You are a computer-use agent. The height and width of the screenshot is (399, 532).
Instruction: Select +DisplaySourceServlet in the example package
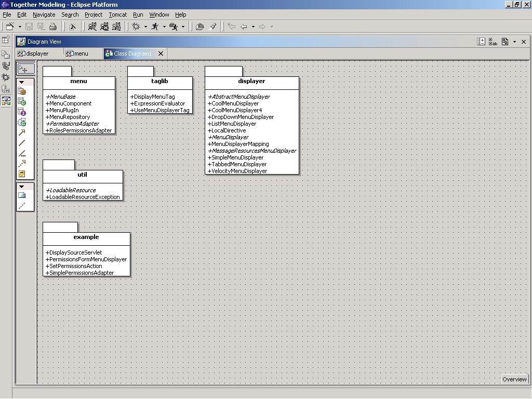click(74, 252)
